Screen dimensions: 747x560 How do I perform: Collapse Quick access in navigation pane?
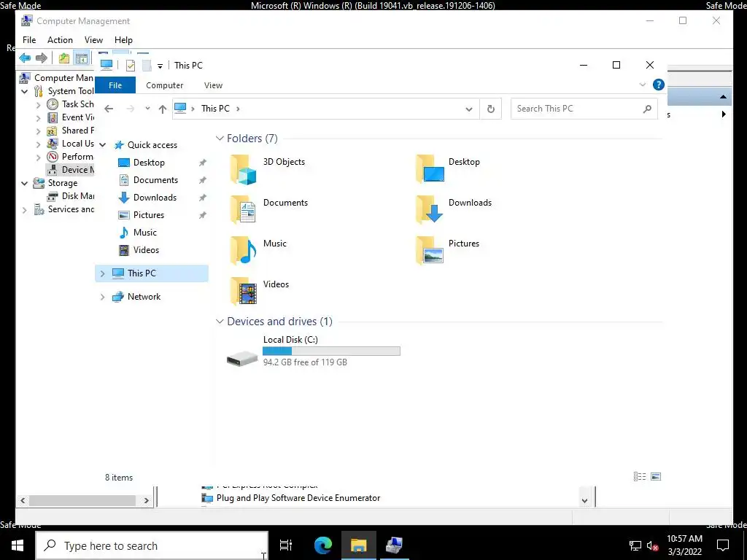tap(102, 145)
